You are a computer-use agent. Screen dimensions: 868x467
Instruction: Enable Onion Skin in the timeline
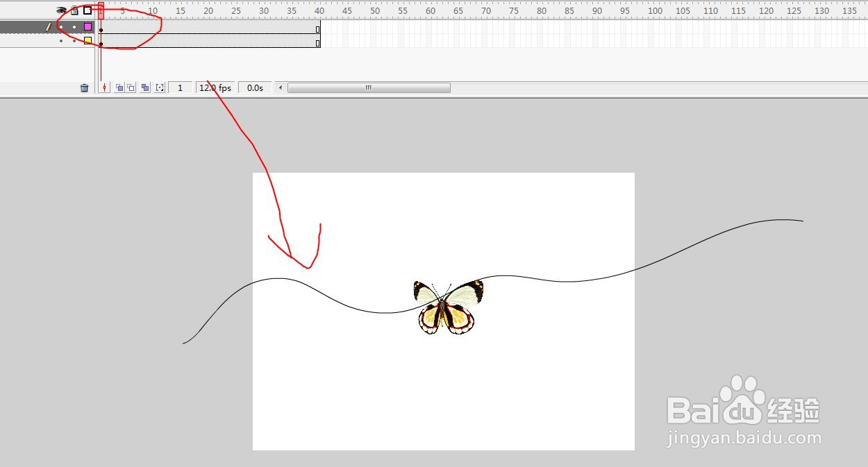click(x=119, y=88)
